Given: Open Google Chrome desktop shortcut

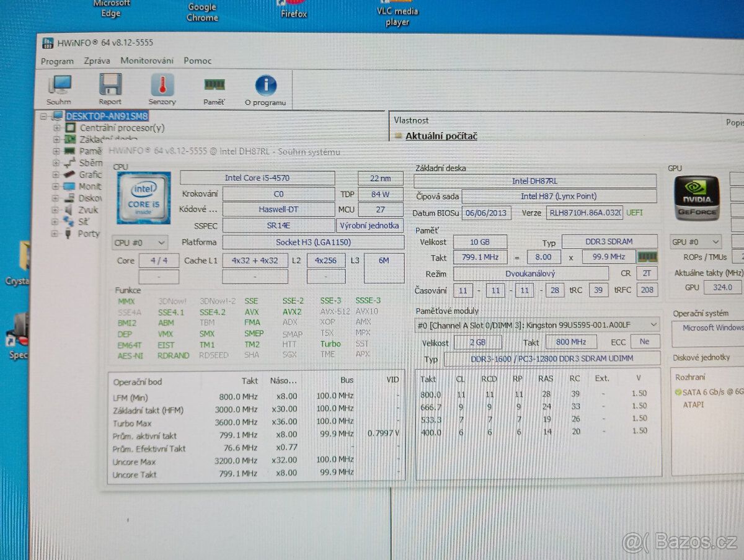Looking at the screenshot, I should pos(202,12).
